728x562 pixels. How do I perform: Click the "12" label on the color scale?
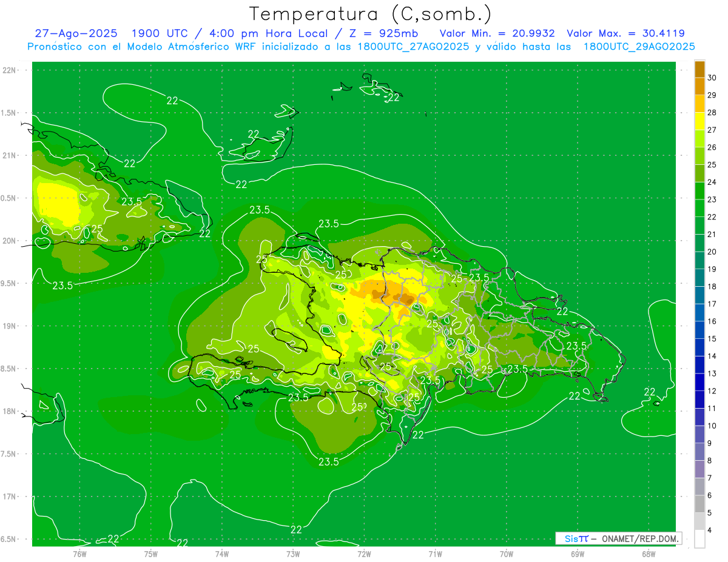click(712, 391)
